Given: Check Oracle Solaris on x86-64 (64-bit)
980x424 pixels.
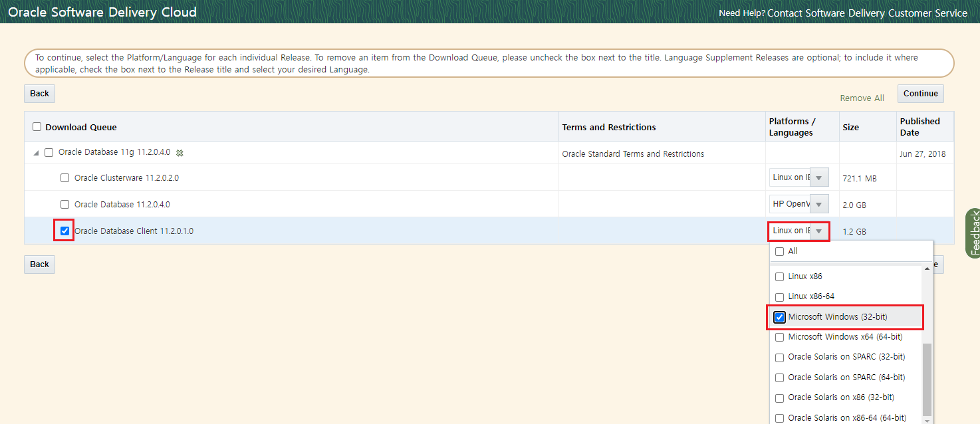Looking at the screenshot, I should [x=779, y=418].
